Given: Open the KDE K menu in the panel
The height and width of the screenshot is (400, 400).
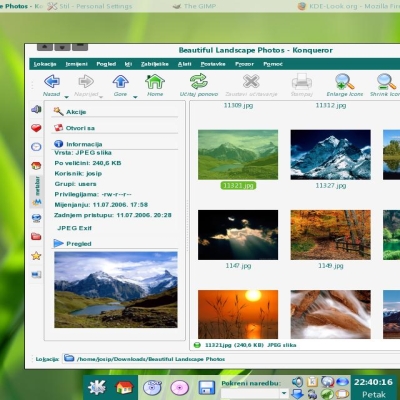Looking at the screenshot, I should [x=96, y=387].
